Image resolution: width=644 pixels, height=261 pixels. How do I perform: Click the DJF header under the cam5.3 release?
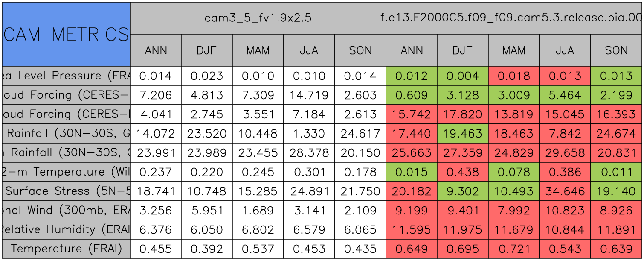tap(462, 50)
